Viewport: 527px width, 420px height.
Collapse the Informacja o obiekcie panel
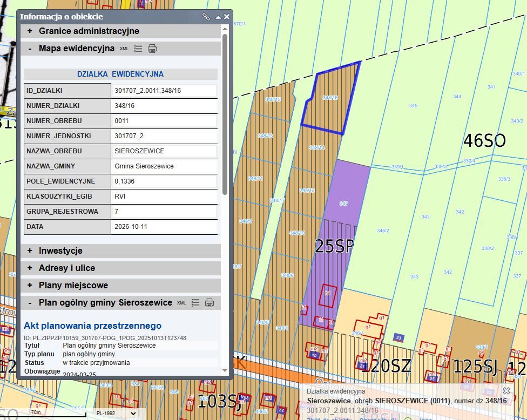[218, 17]
